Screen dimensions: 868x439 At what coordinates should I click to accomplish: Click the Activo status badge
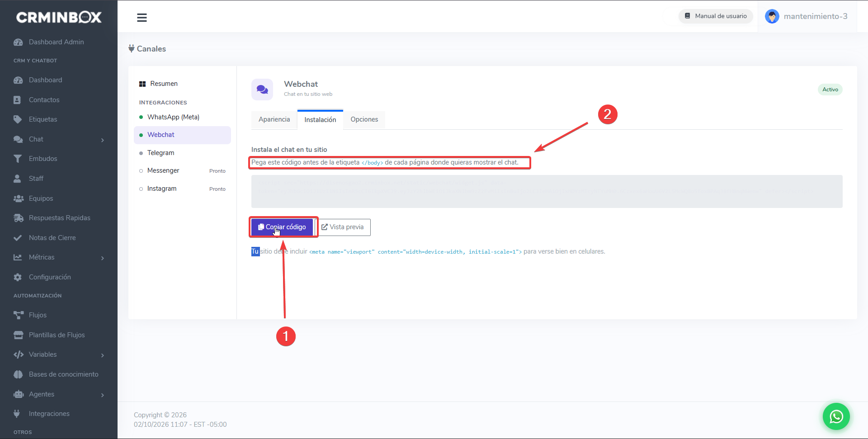pos(830,90)
